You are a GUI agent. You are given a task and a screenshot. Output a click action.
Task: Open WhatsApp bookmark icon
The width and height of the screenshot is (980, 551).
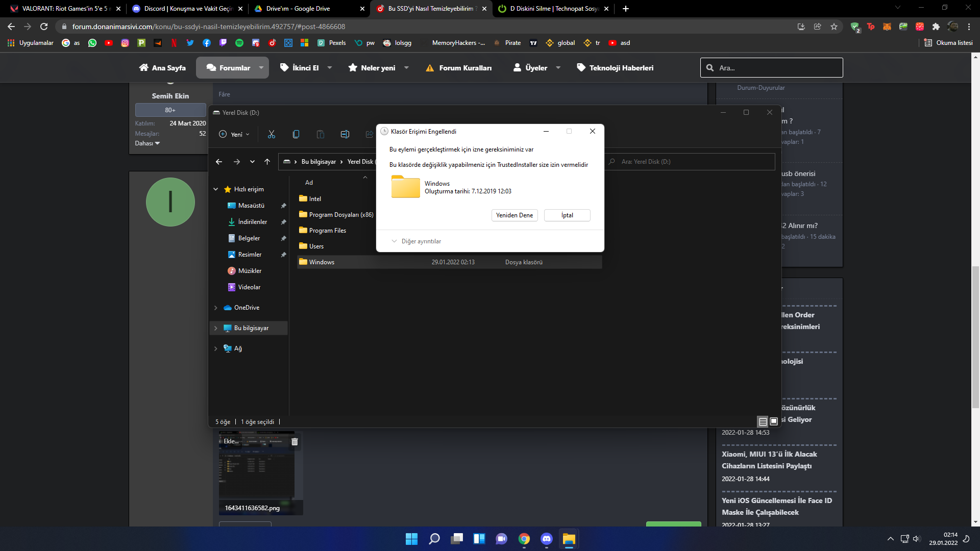pyautogui.click(x=92, y=43)
